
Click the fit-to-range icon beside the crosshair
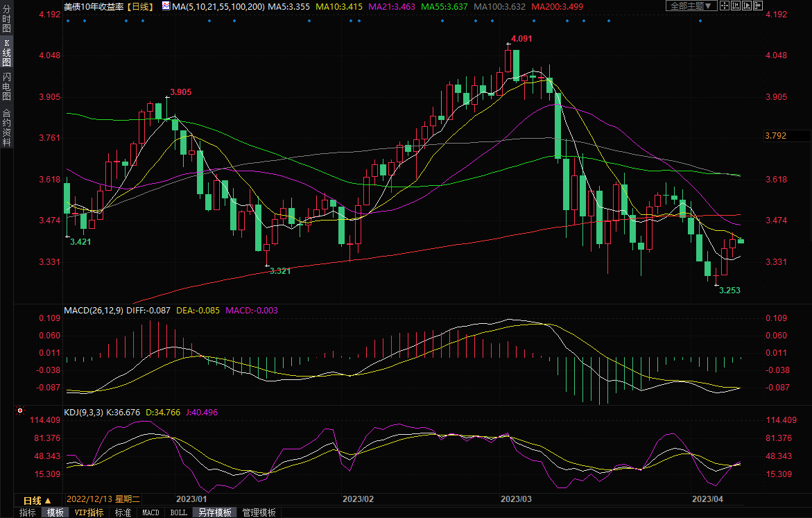[736, 6]
